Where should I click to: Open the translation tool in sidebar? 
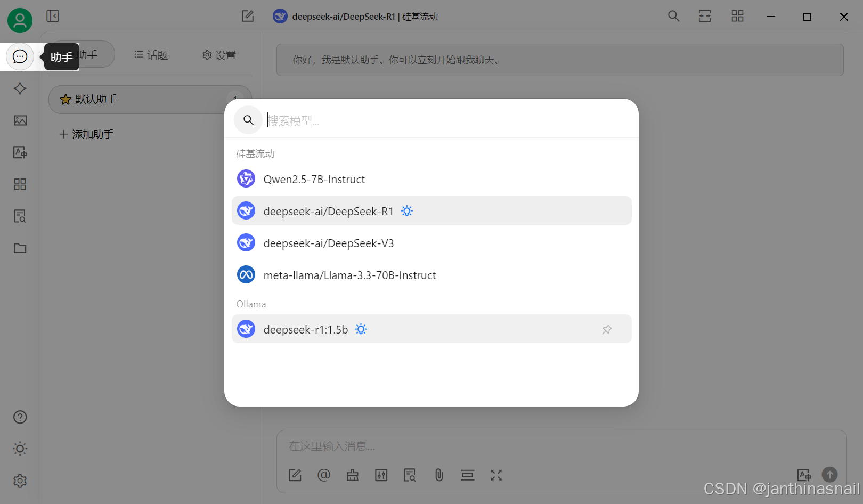click(x=20, y=152)
